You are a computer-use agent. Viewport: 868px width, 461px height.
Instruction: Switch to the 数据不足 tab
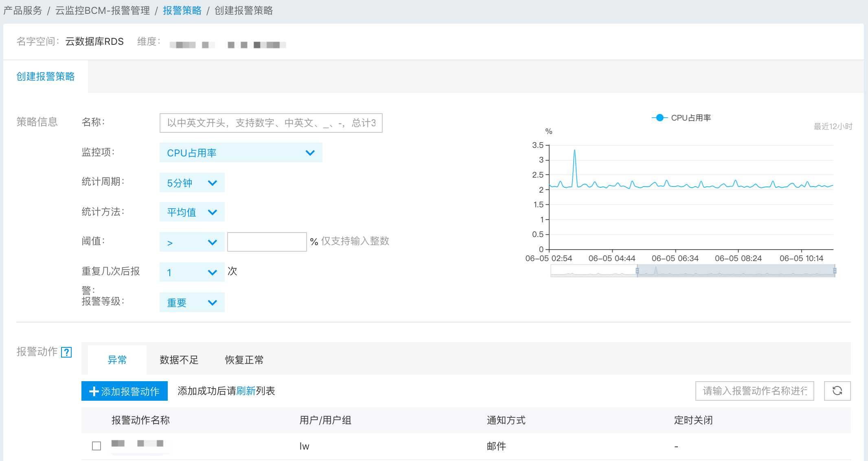coord(179,360)
